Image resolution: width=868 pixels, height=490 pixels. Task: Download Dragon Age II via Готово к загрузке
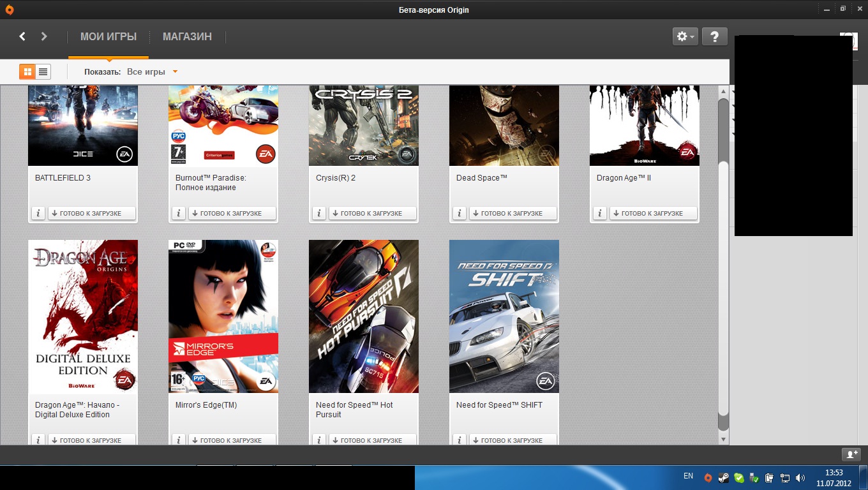click(653, 213)
